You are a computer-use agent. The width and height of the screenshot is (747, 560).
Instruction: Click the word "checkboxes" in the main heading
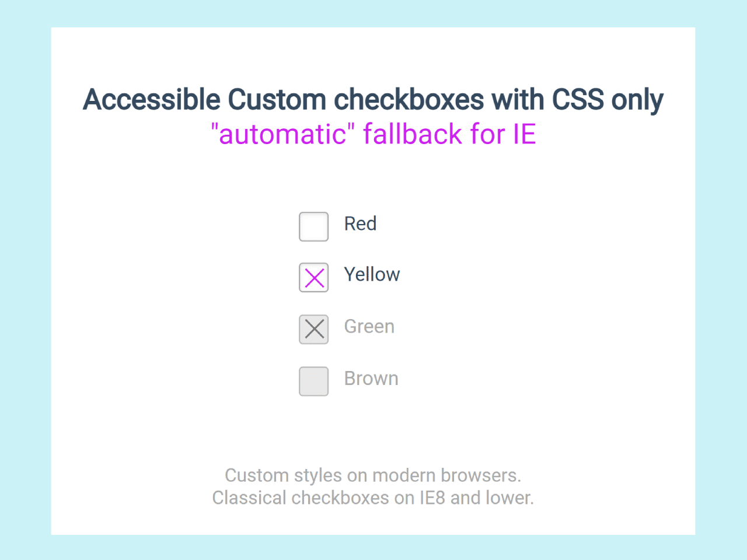coord(409,100)
